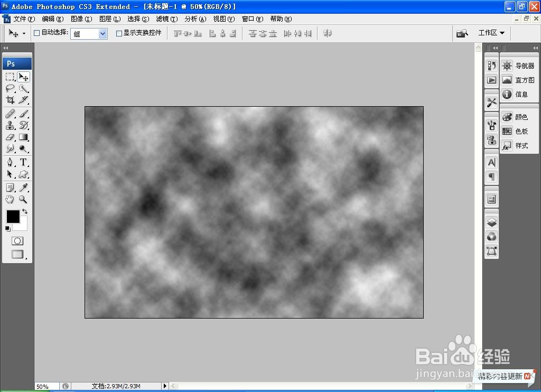The image size is (541, 392).
Task: Select the Smudge/Blur tool
Action: (x=10, y=148)
